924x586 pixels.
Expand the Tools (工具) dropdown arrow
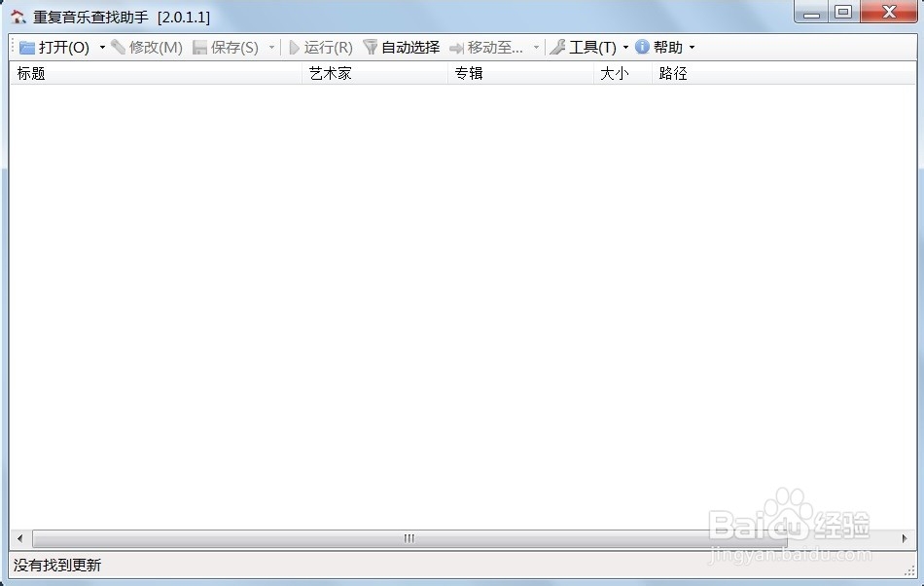[x=625, y=47]
